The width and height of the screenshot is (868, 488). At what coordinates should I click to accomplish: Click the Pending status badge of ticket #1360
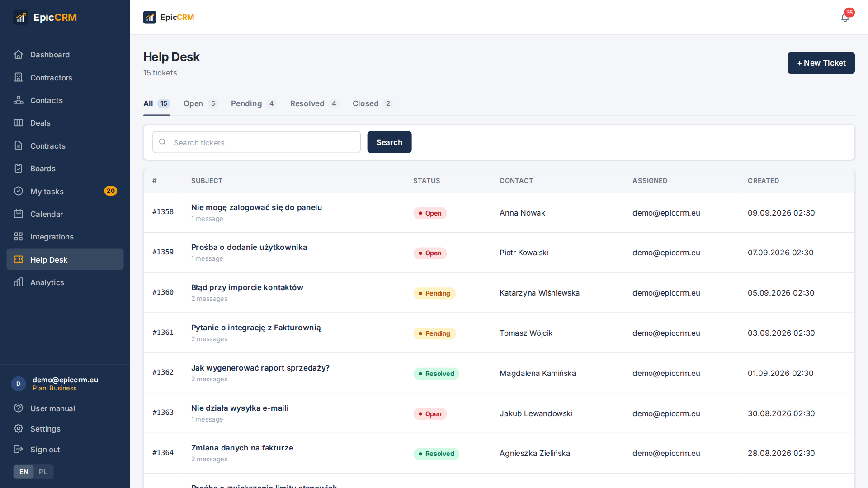434,293
